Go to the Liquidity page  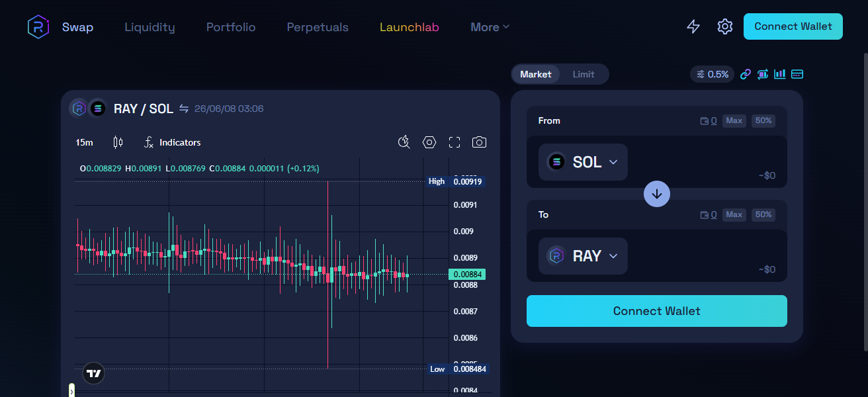point(150,27)
